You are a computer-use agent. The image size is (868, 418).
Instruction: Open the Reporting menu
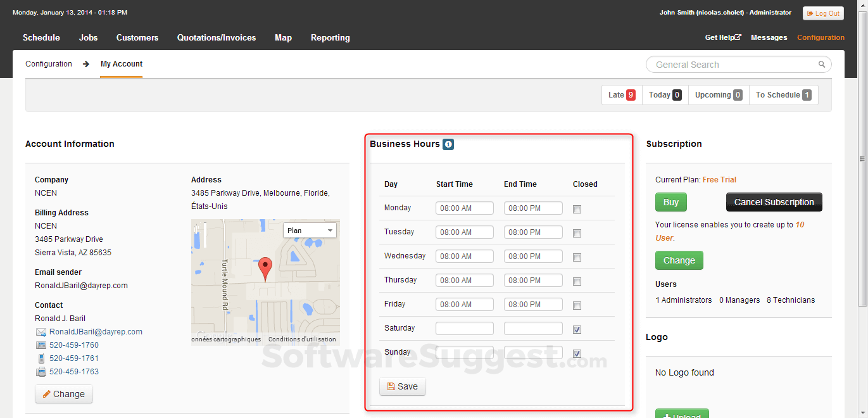330,37
